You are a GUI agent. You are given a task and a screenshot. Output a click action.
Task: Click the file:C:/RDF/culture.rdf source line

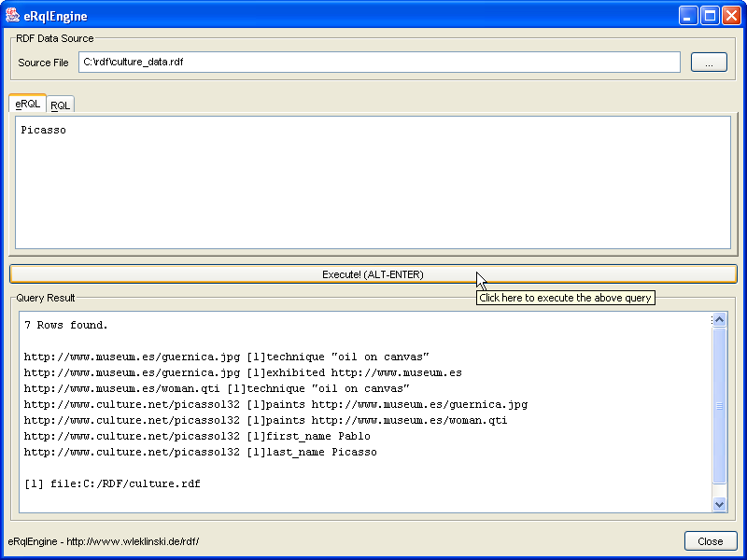[112, 483]
